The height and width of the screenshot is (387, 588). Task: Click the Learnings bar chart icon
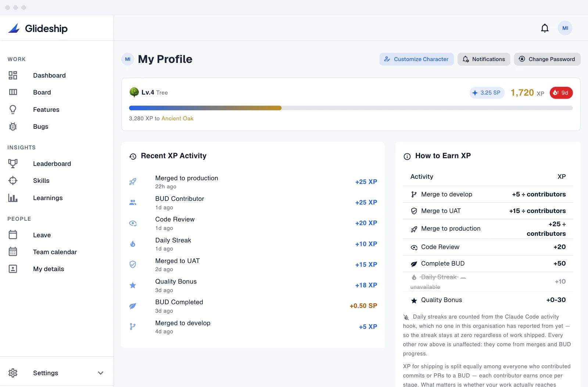[x=13, y=198]
